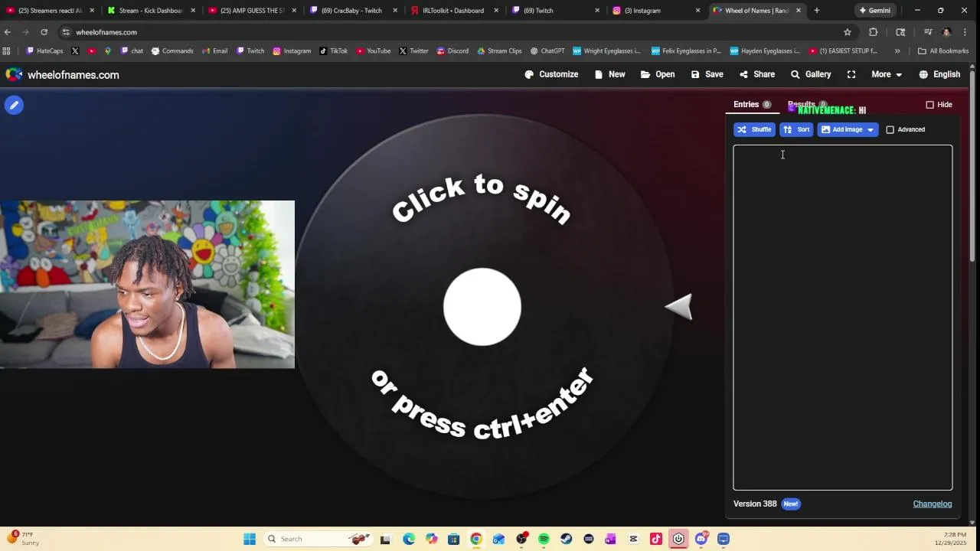The width and height of the screenshot is (980, 551).
Task: Open Chrome extensions menu
Action: click(x=874, y=32)
